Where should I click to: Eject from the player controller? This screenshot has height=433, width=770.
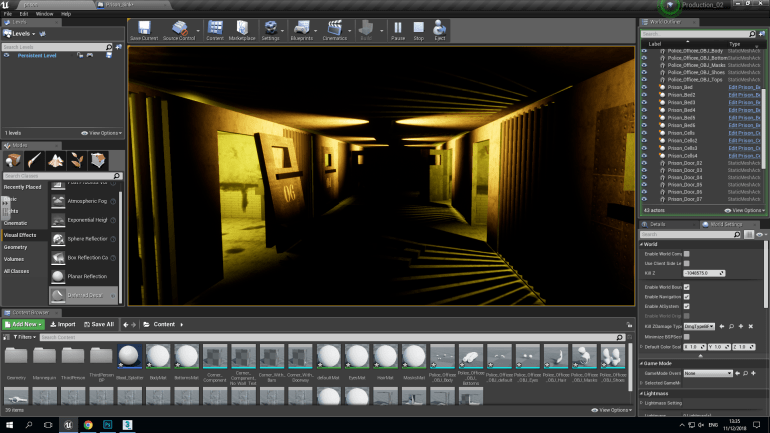coord(439,28)
